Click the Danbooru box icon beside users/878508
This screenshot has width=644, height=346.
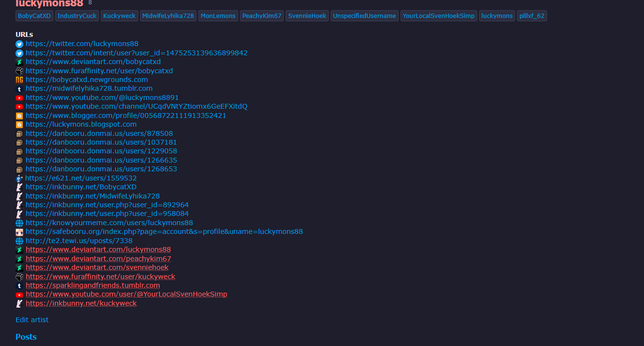coord(19,134)
